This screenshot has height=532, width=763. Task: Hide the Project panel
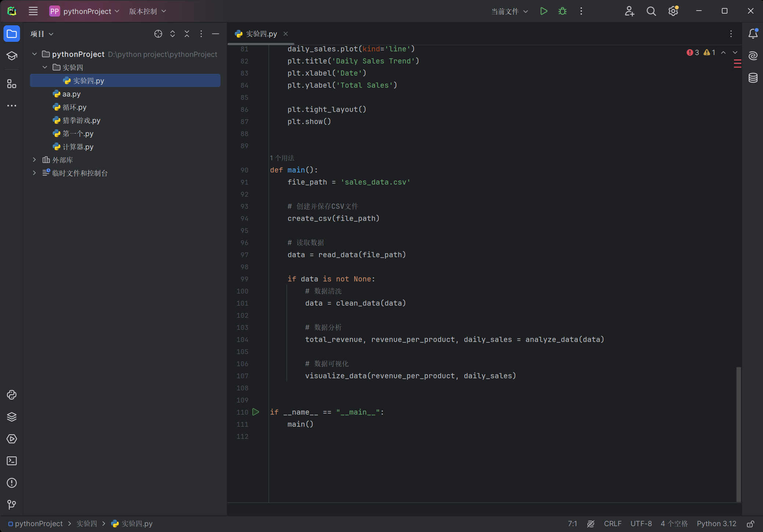tap(216, 34)
